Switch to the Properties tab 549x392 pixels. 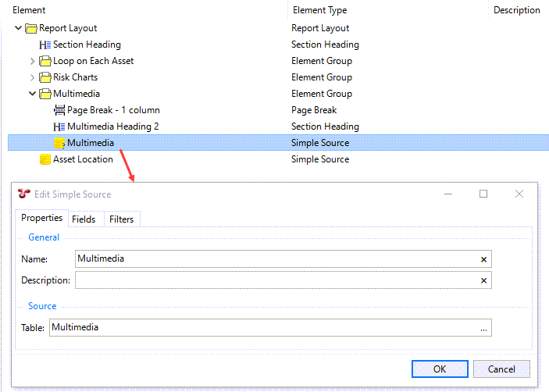[41, 218]
